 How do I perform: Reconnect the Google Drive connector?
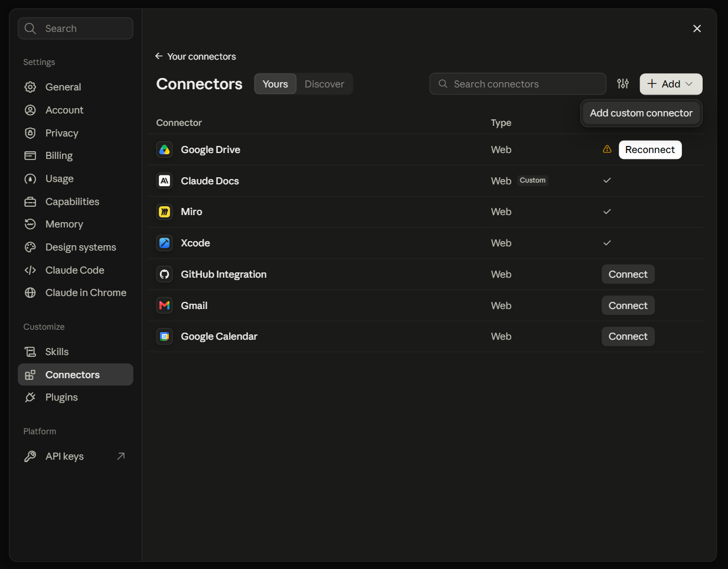tap(650, 149)
